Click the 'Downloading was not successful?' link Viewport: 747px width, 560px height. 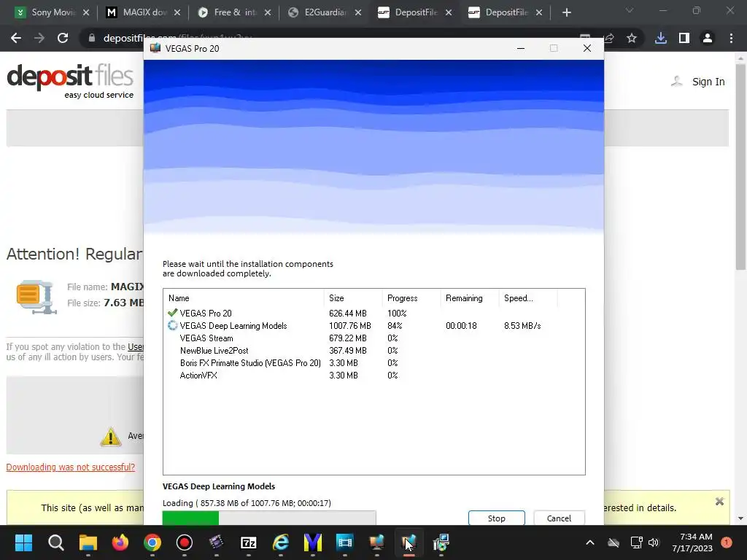click(x=71, y=467)
